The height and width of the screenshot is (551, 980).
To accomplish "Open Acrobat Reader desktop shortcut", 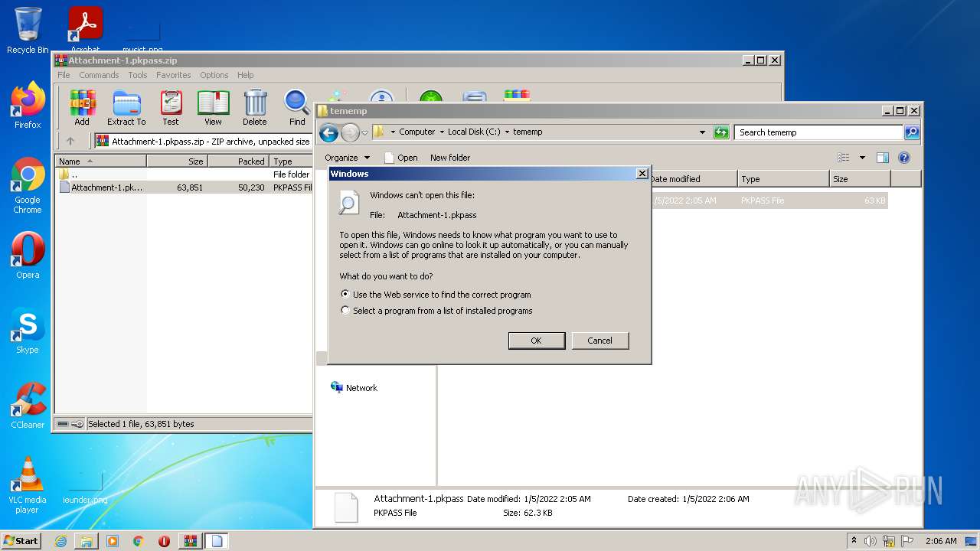I will tap(85, 29).
